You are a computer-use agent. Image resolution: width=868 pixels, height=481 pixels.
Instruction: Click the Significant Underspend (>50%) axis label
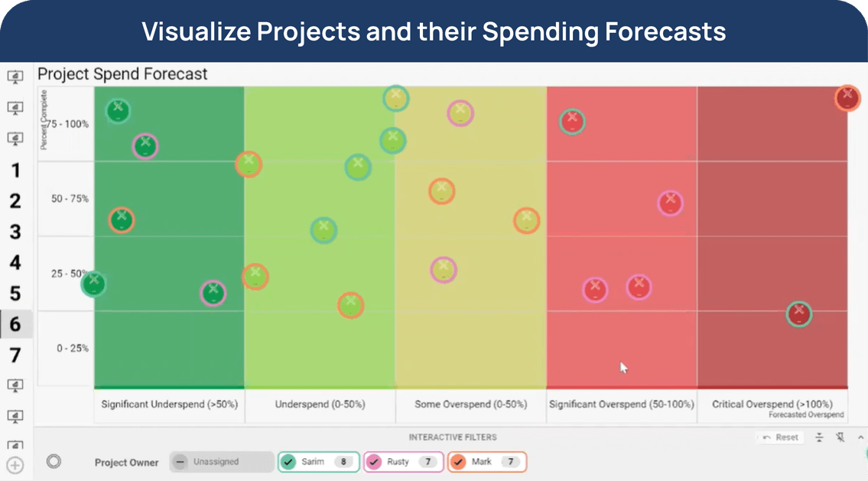pos(169,404)
